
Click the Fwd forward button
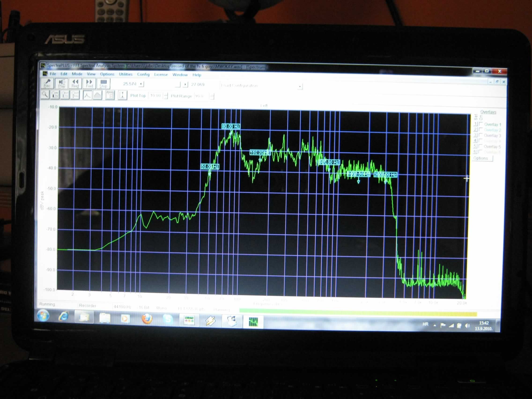coord(89,84)
